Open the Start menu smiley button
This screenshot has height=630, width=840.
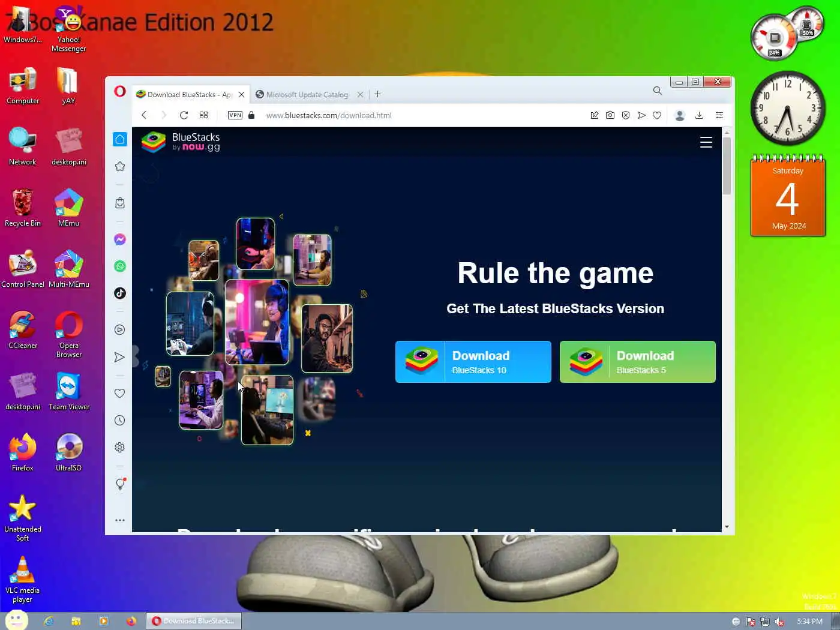click(x=17, y=620)
